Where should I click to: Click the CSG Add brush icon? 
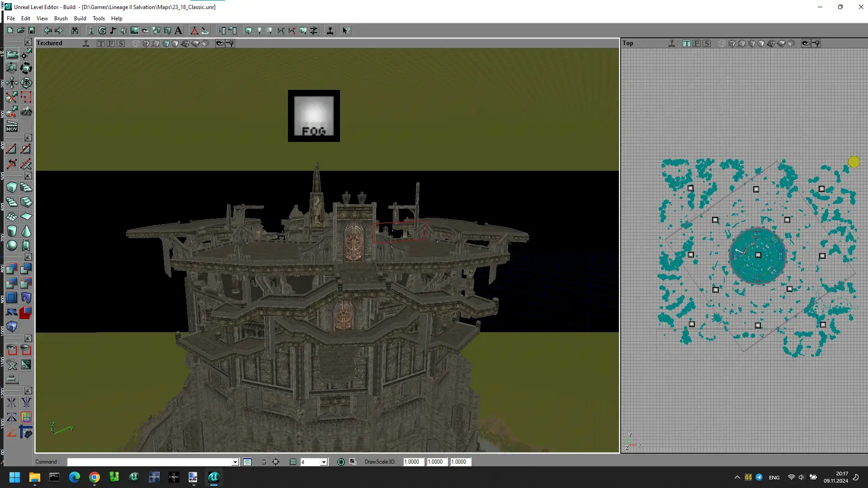pyautogui.click(x=12, y=269)
